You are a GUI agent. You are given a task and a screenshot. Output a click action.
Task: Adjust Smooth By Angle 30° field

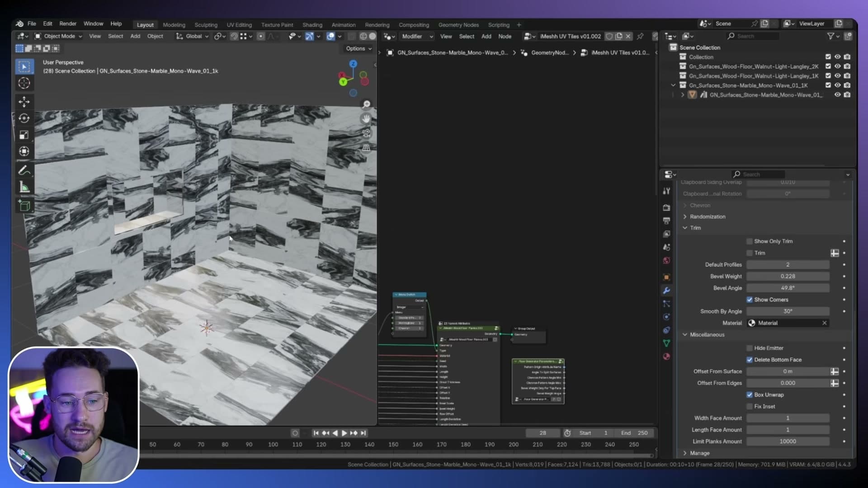point(788,311)
